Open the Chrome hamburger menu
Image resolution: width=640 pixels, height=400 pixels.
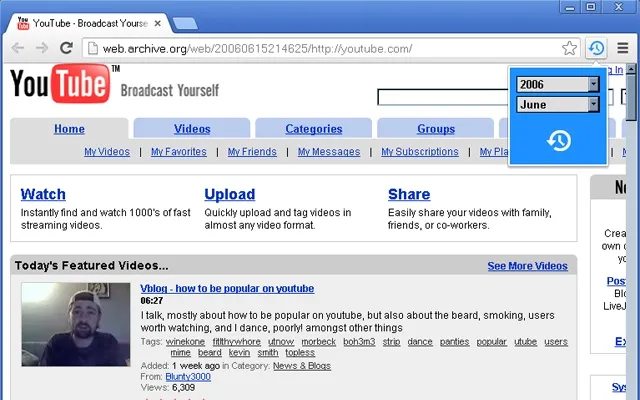point(622,48)
